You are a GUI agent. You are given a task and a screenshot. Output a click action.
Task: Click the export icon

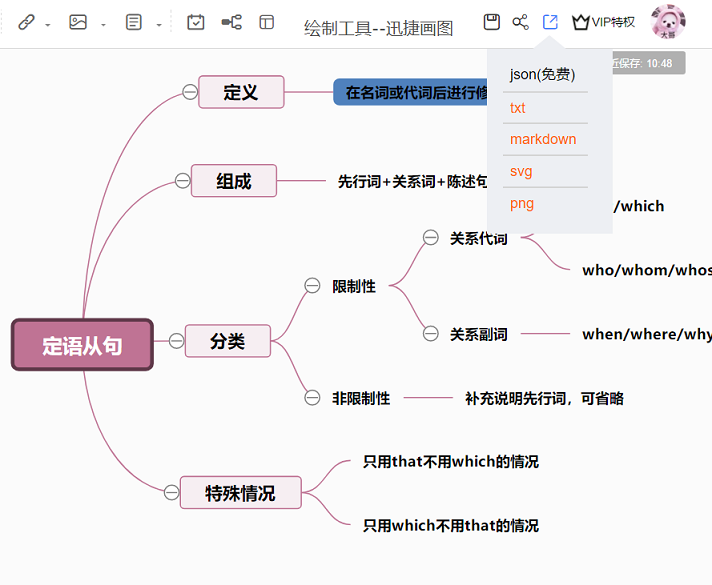pyautogui.click(x=550, y=22)
